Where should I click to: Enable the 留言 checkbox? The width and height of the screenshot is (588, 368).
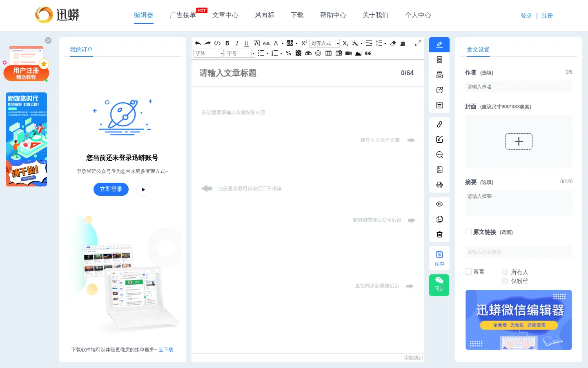click(x=468, y=272)
